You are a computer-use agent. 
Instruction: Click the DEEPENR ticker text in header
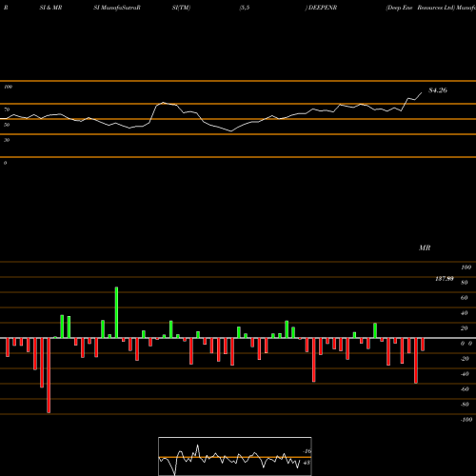point(323,8)
